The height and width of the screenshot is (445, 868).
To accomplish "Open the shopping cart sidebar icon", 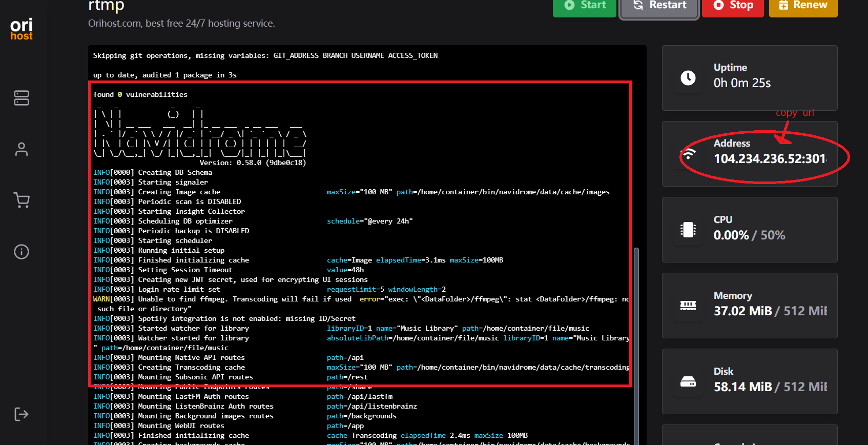I will pyautogui.click(x=22, y=200).
